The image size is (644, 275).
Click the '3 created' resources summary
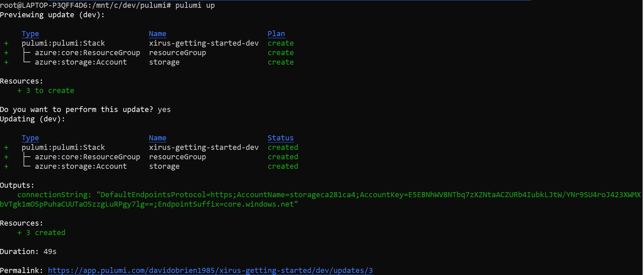pos(41,233)
